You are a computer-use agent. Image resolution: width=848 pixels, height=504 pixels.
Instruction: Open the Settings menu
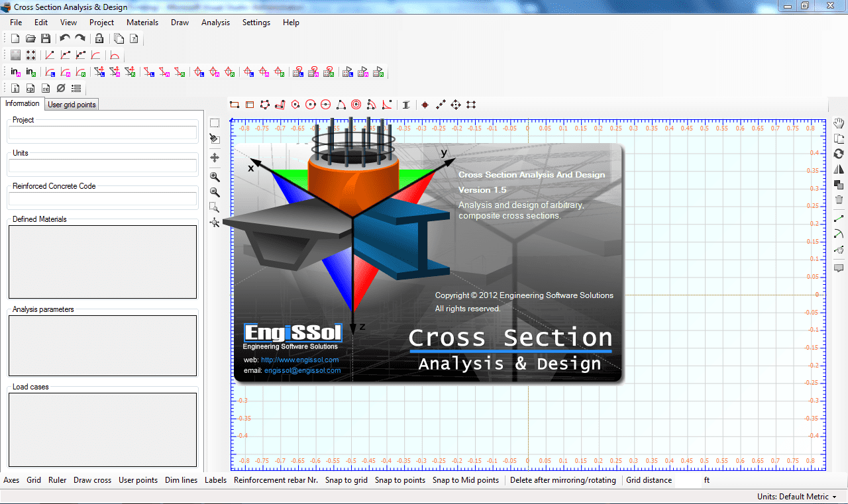point(256,23)
